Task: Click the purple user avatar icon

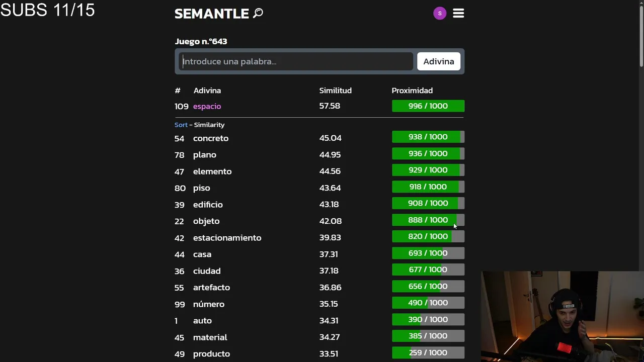Action: pyautogui.click(x=440, y=14)
